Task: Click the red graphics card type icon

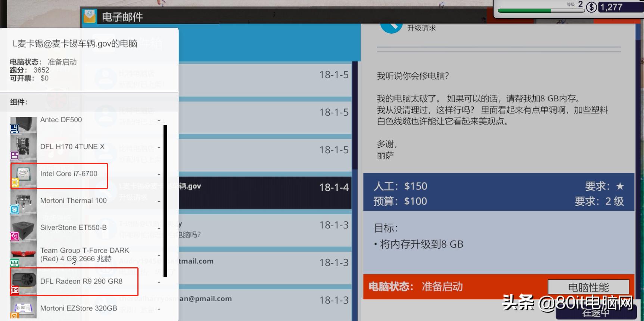Action: [x=15, y=290]
